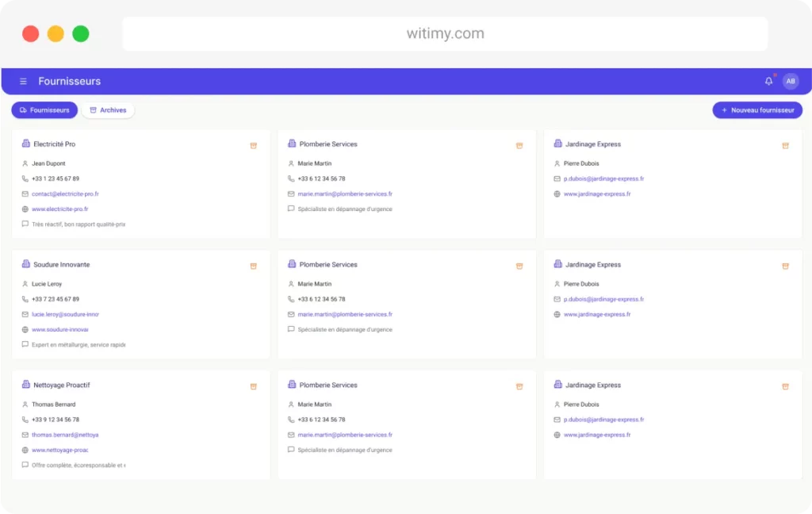Click the note 'Très réactif, bon rapport qualité-prix'

coord(79,224)
